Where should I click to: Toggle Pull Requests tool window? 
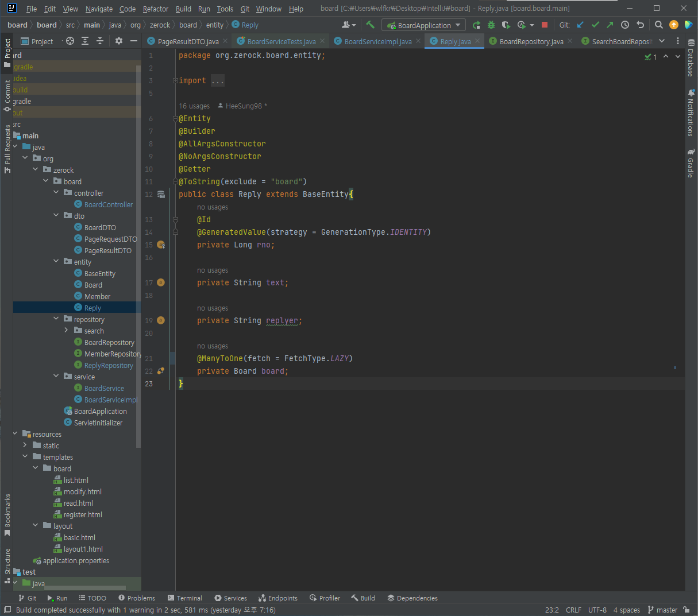pos(7,149)
